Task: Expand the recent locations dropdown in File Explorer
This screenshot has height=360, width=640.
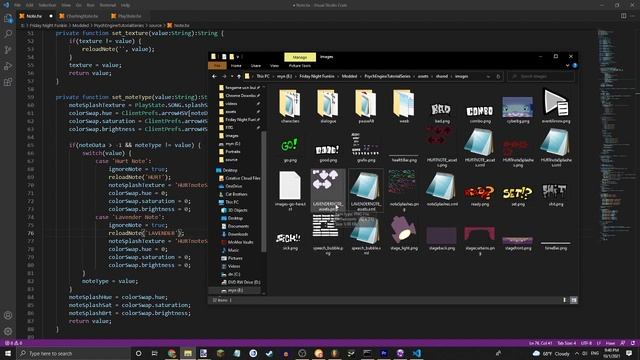Action: click(232, 76)
